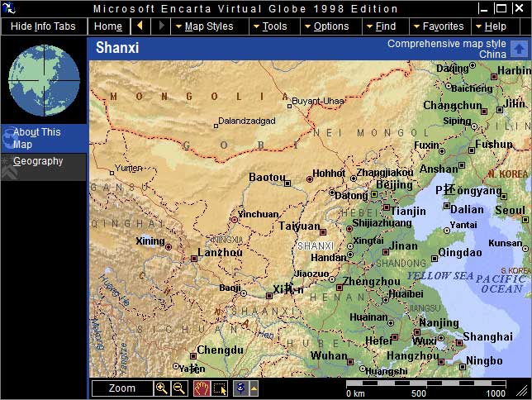The image size is (532, 400).
Task: Select the hand pan tool
Action: 202,388
